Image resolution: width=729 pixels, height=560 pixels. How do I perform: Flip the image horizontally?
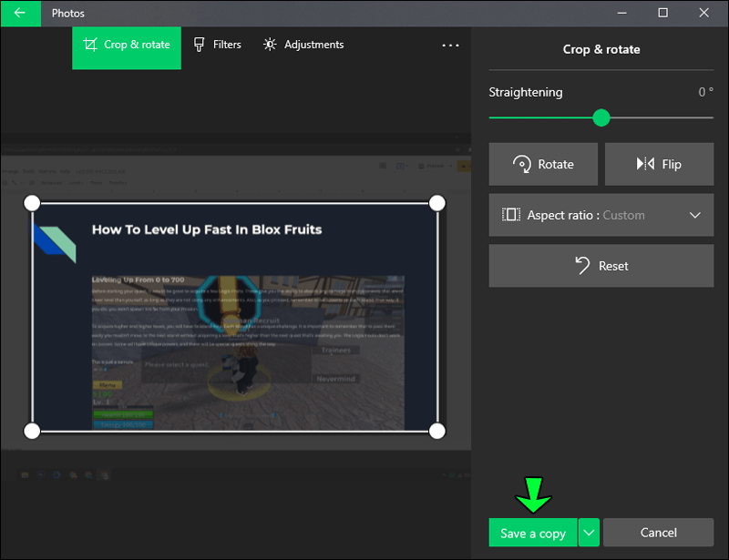(659, 164)
